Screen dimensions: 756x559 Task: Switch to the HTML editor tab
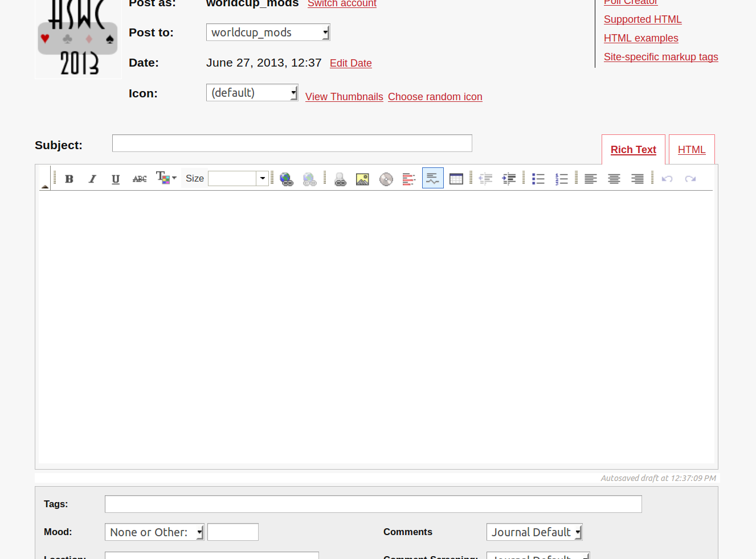point(692,150)
